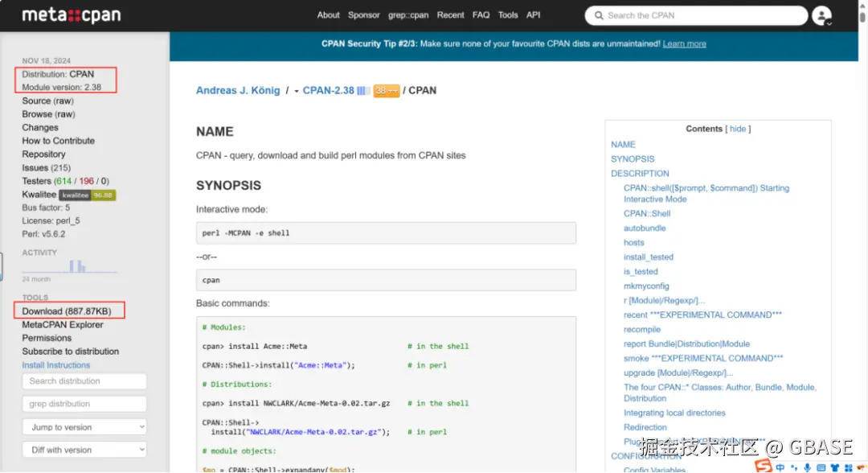Jump to CPAN::Shell contents entry

[646, 213]
